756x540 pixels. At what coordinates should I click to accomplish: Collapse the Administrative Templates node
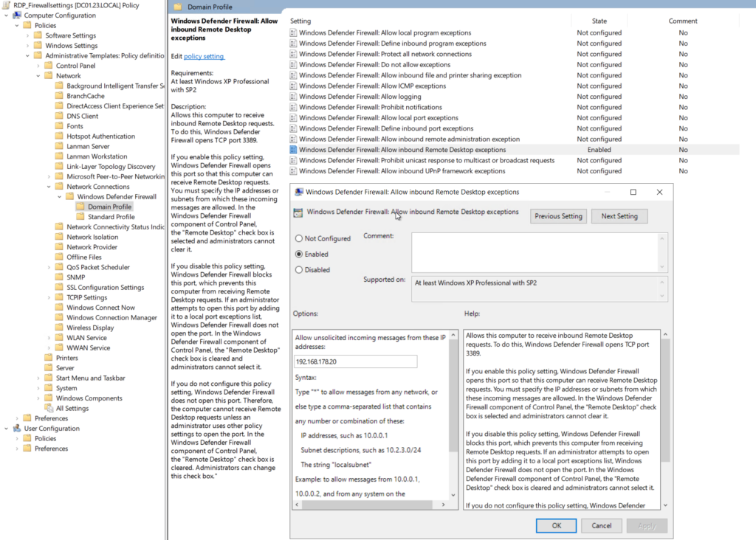[x=27, y=56]
